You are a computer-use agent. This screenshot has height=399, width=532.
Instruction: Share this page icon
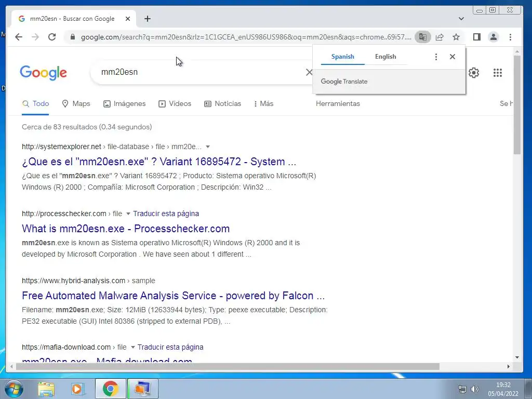coord(440,37)
